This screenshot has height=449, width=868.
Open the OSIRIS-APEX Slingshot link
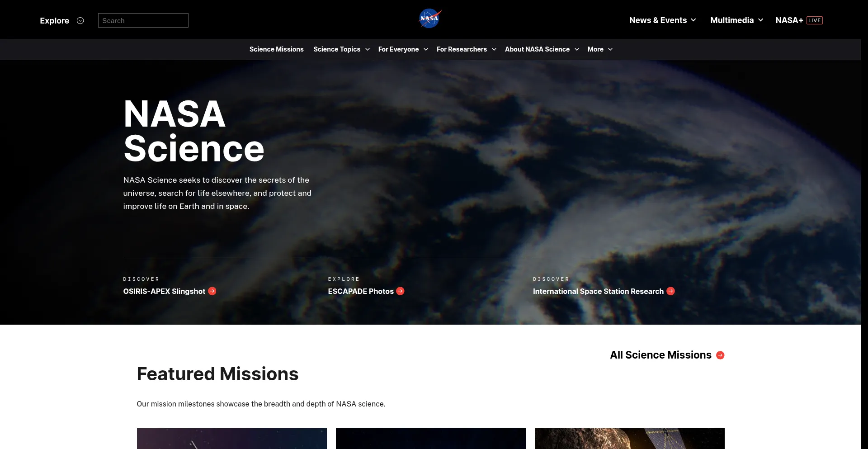(x=164, y=291)
